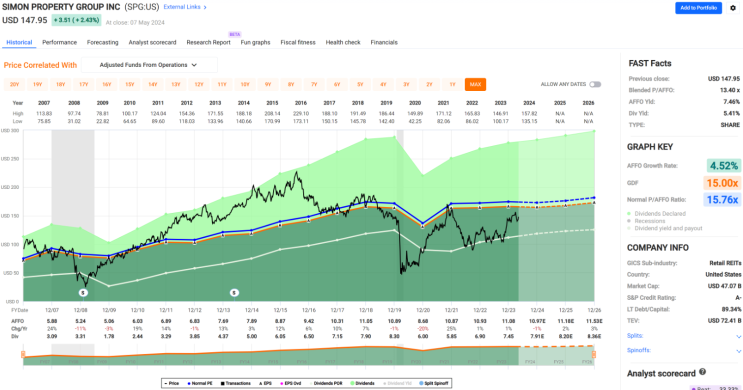Click the S&P Credit Rating value A-
Viewport: 743px width, 390px height.
click(738, 298)
